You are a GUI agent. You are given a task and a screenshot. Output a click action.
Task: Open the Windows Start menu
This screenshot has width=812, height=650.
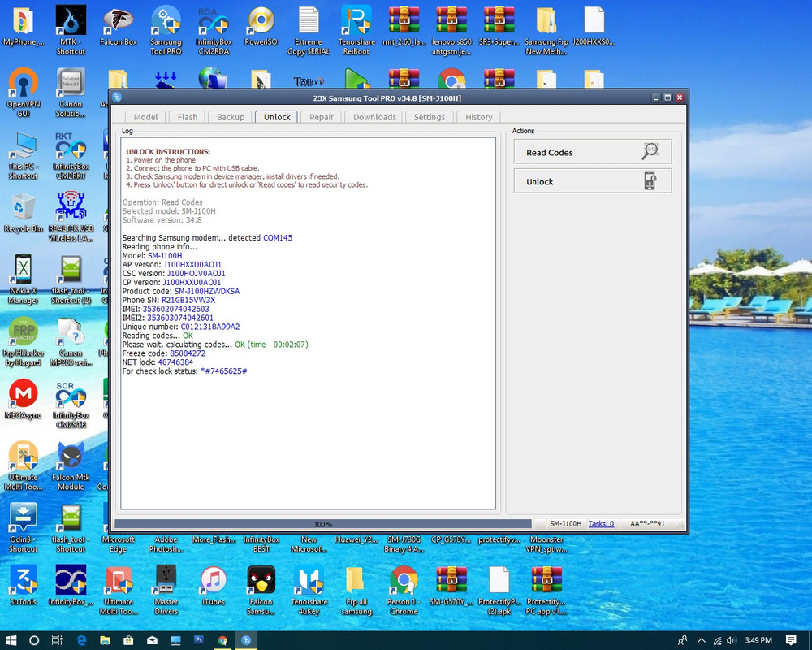tap(11, 640)
